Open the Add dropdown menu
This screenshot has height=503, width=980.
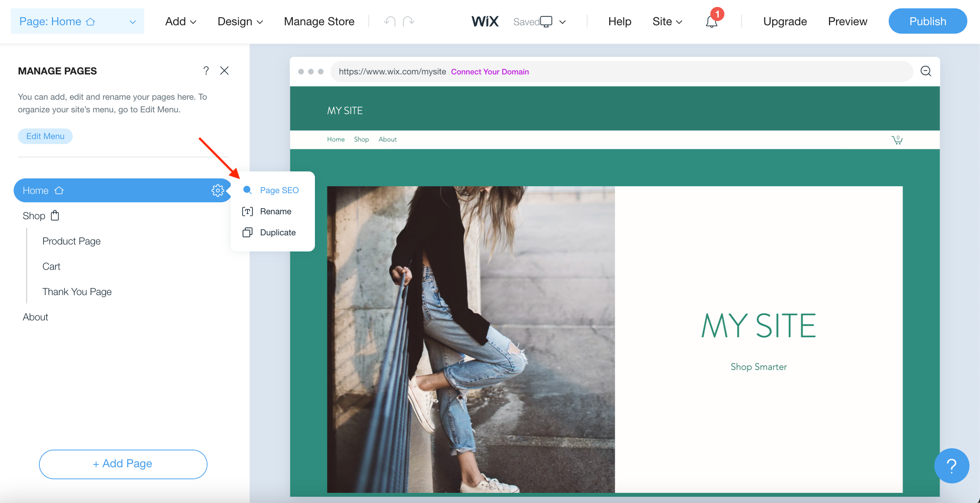180,21
